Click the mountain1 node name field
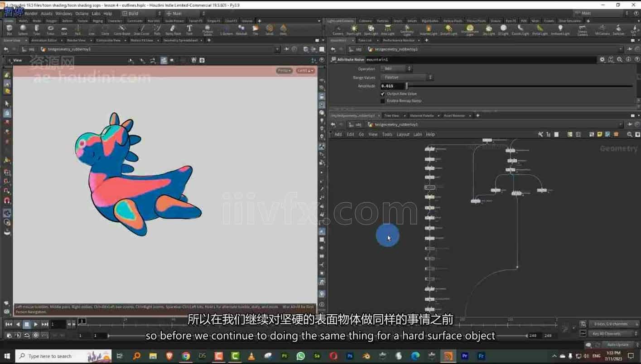This screenshot has height=364, width=641. coord(481,59)
